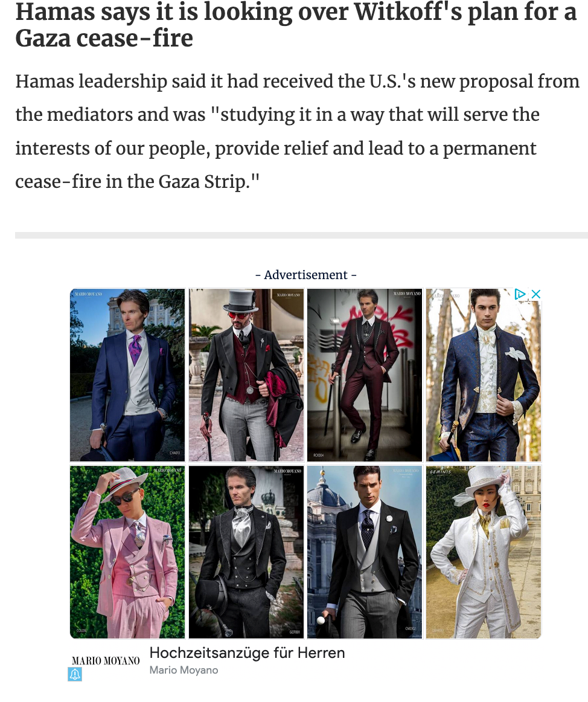Image resolution: width=588 pixels, height=702 pixels.
Task: Select the white embroidered suit photo
Action: [484, 552]
